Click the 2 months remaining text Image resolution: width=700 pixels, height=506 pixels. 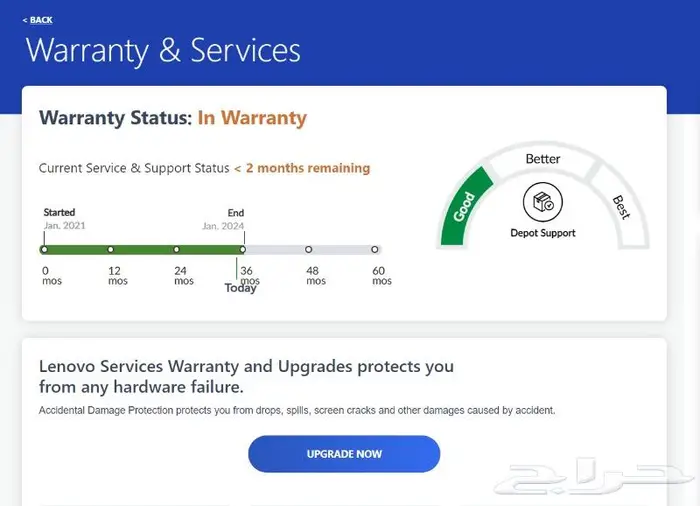coord(302,168)
